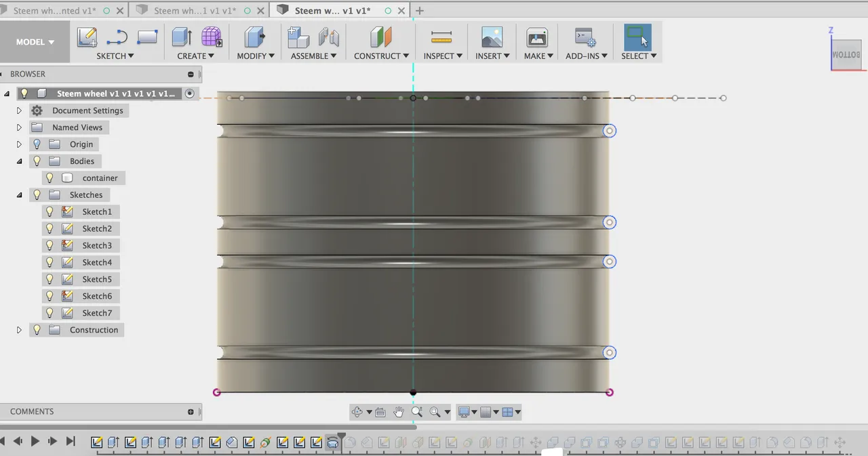Viewport: 868px width, 456px height.
Task: Activate the Extrude tool icon
Action: 181,37
